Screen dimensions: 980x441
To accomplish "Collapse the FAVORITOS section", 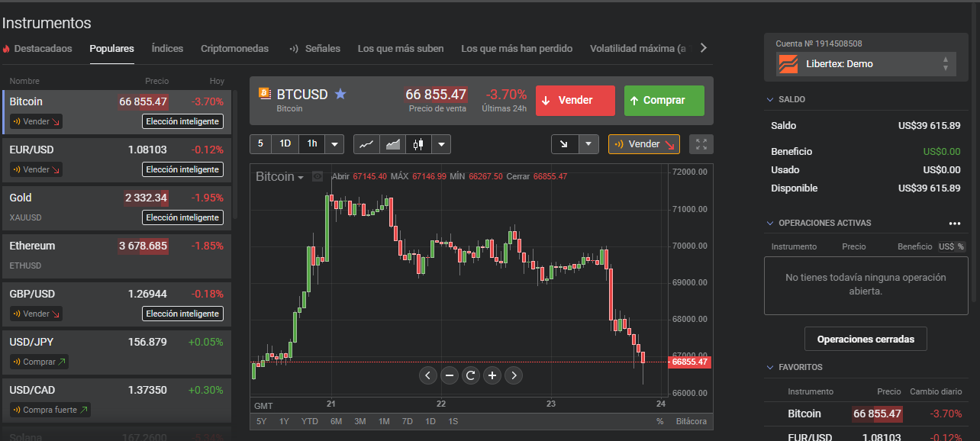I will click(770, 368).
